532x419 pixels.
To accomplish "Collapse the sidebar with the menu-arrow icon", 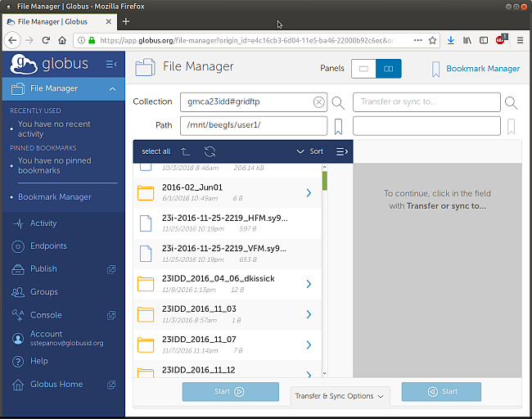I will 111,64.
